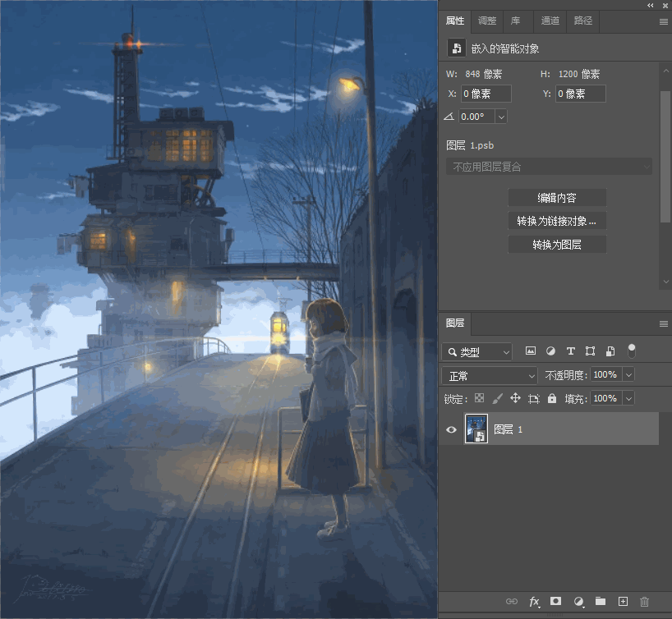Open the 库 tab
This screenshot has height=619, width=672.
(x=515, y=21)
